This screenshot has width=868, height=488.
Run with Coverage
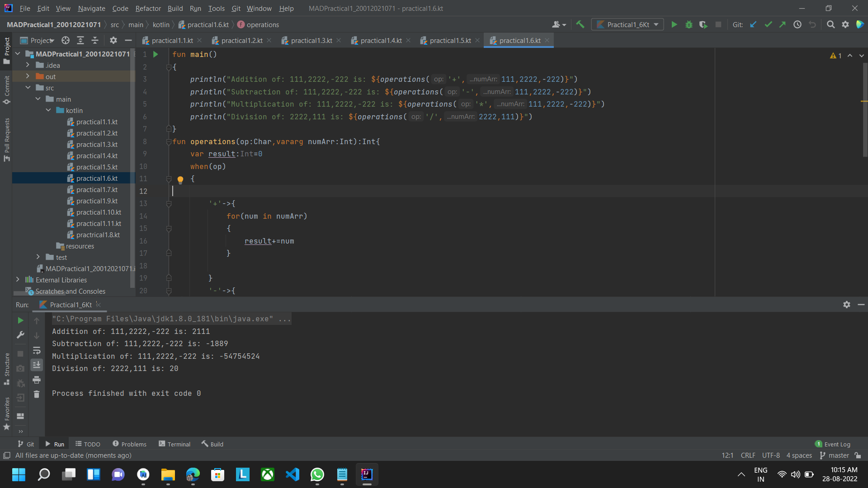(703, 24)
